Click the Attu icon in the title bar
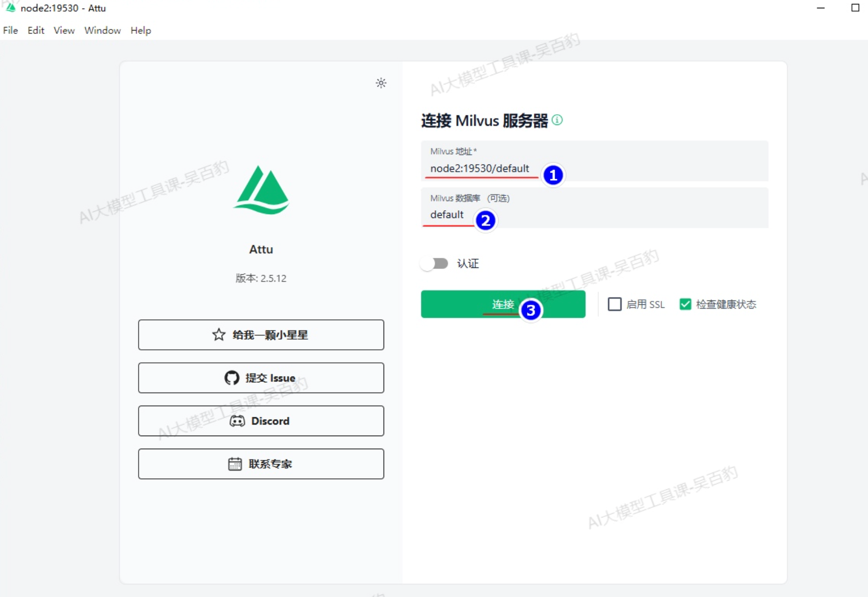 pos(10,8)
